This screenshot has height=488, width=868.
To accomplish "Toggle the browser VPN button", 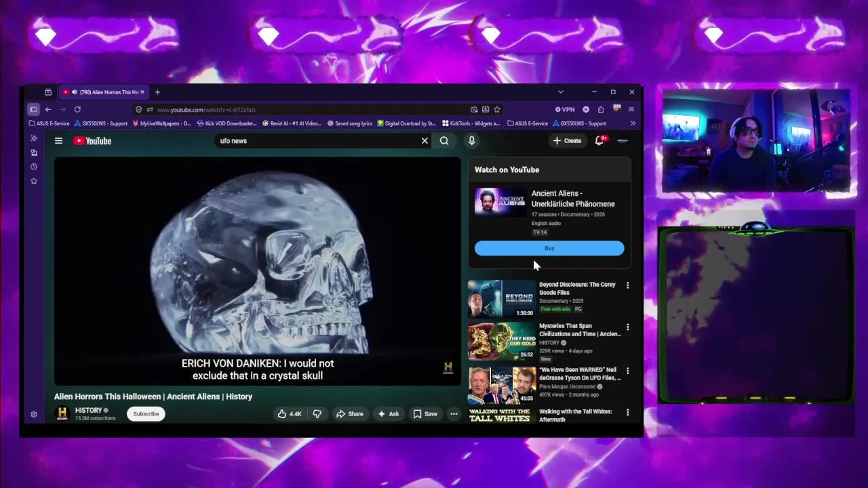I will tap(565, 109).
